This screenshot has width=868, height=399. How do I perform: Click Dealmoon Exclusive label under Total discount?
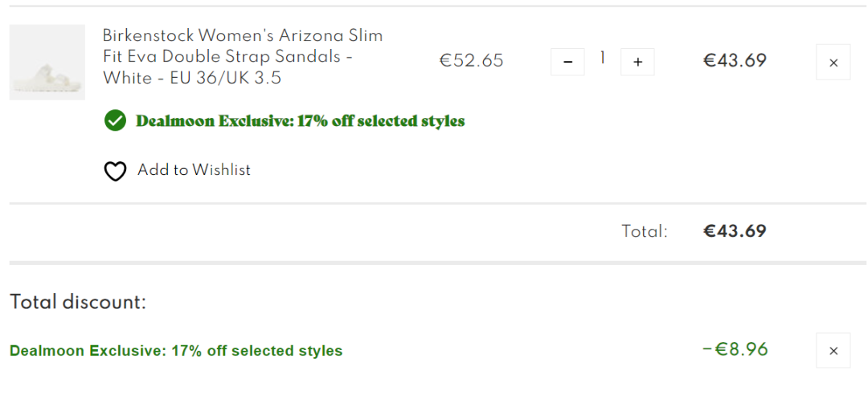click(176, 351)
